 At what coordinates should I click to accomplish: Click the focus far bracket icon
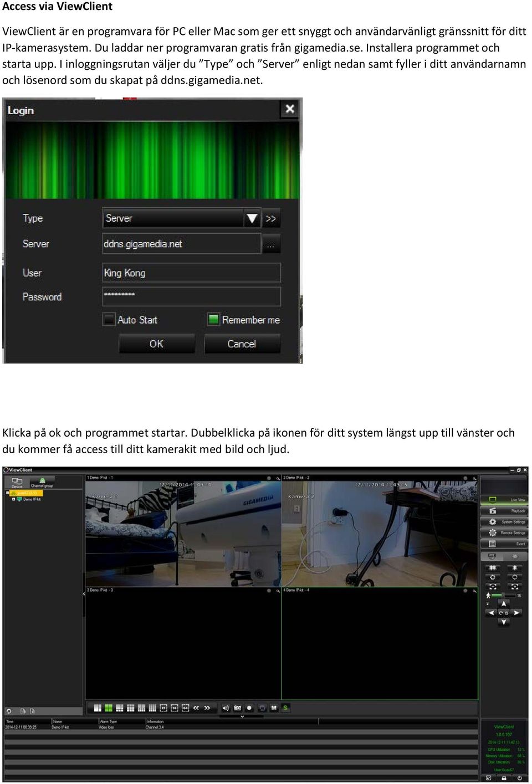tap(514, 587)
